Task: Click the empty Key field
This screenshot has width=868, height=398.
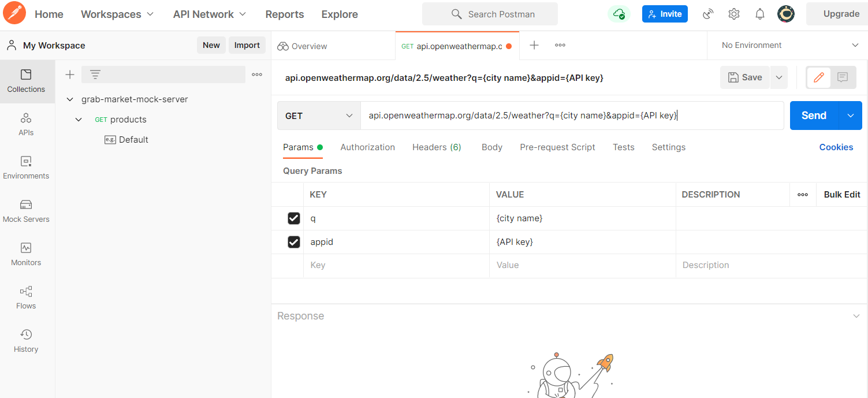Action: pyautogui.click(x=396, y=265)
